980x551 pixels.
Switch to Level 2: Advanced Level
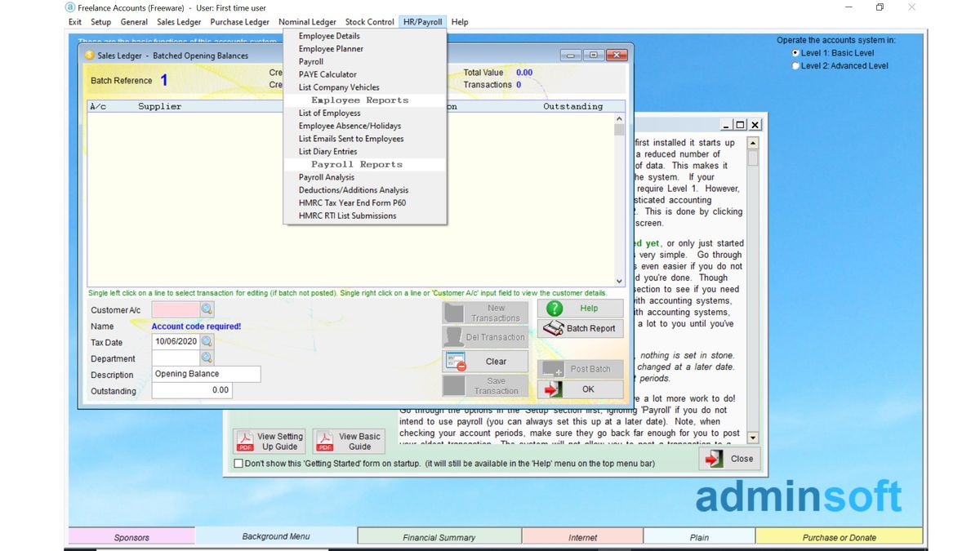(x=795, y=65)
